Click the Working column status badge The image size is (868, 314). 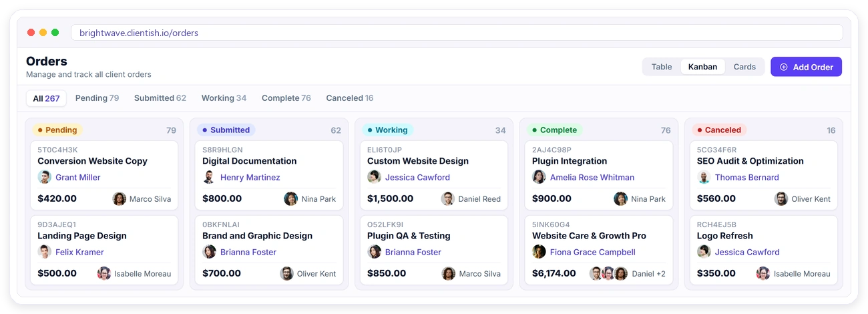pos(387,130)
